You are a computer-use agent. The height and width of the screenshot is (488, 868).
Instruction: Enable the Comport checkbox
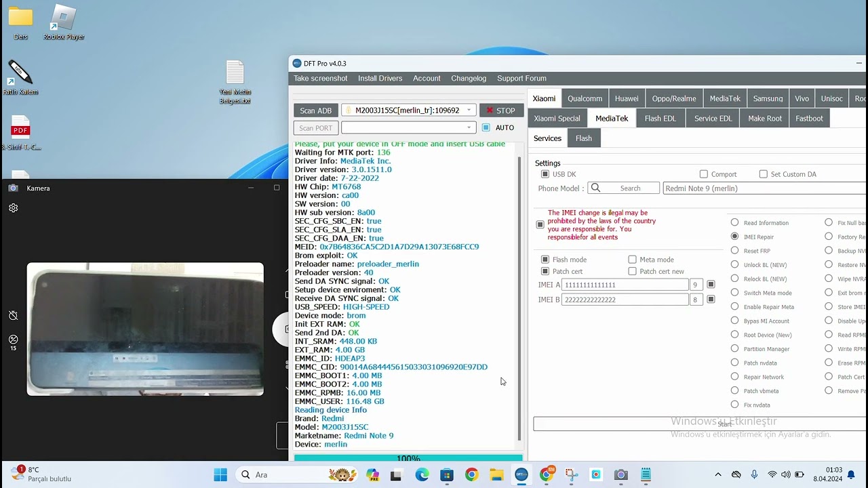pyautogui.click(x=703, y=174)
